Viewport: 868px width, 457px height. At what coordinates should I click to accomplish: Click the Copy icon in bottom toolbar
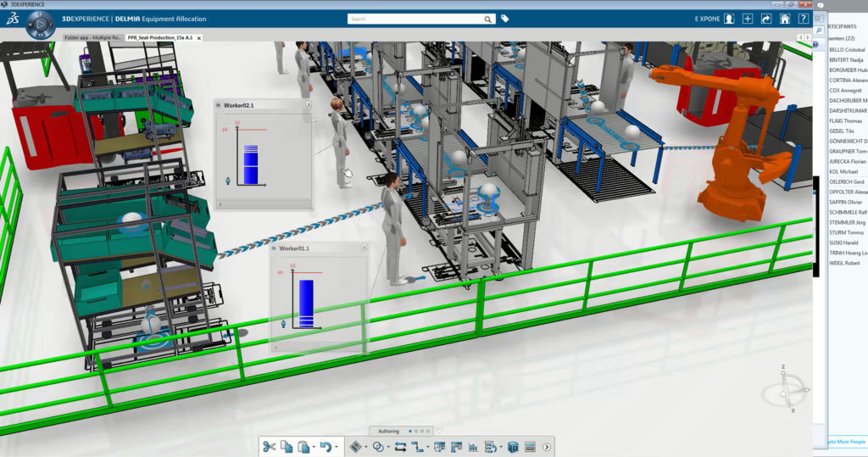287,447
